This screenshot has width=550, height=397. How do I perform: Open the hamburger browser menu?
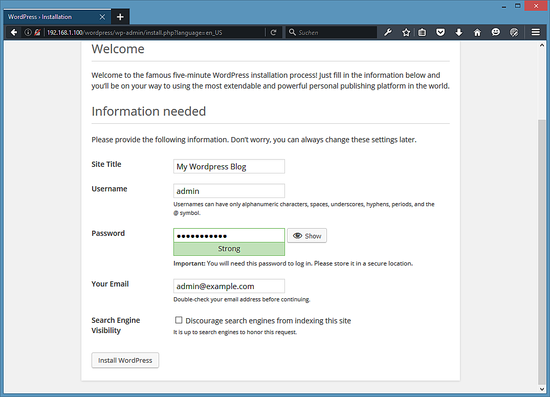535,32
